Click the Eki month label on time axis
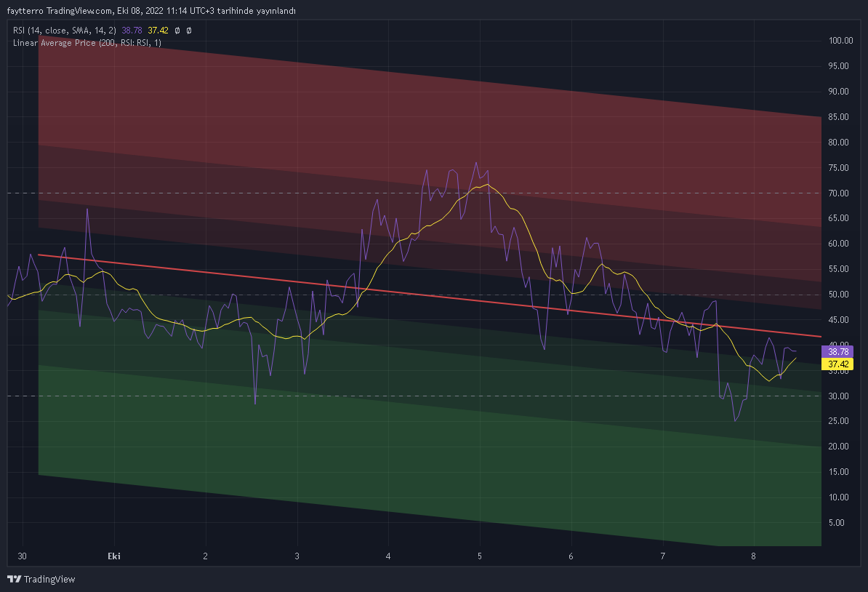Viewport: 868px width, 592px height. point(114,556)
